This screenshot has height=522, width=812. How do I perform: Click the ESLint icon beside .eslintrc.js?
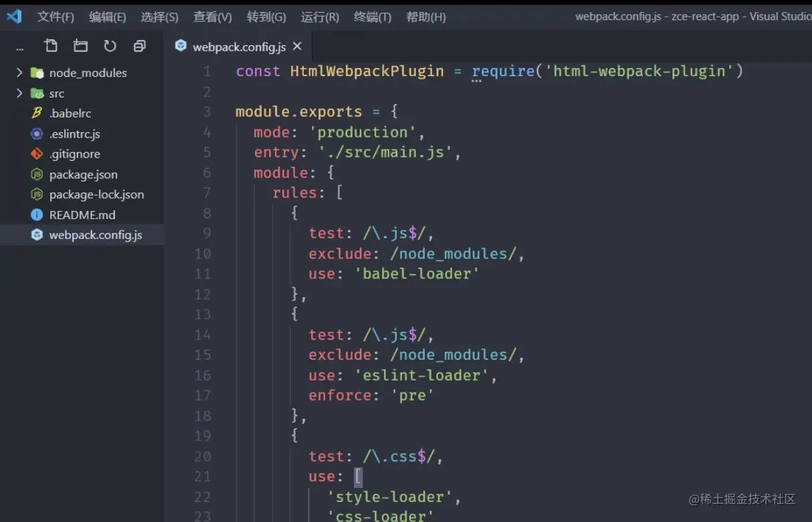tap(37, 134)
